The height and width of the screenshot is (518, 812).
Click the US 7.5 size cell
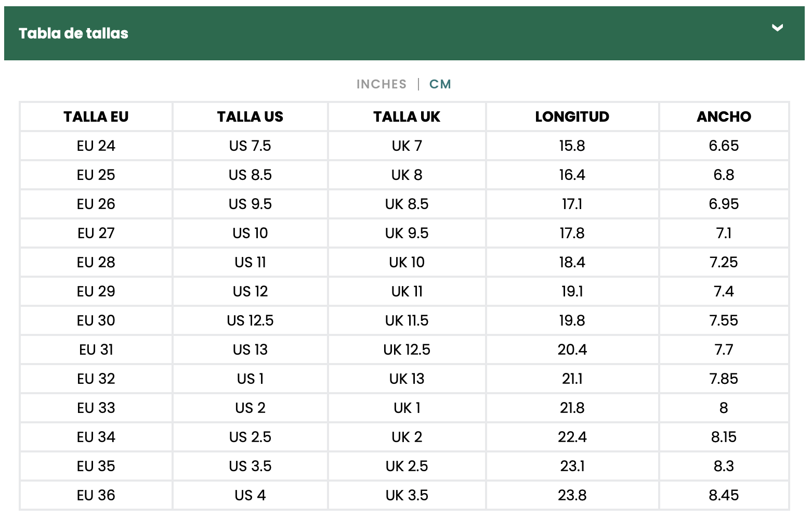[x=250, y=146]
